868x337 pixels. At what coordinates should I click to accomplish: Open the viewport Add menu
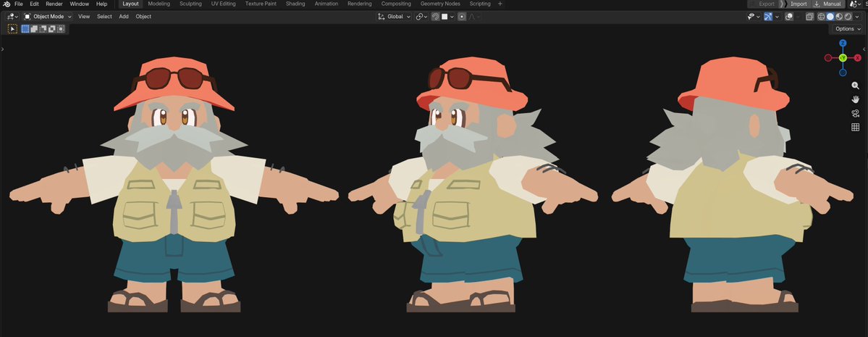[124, 17]
